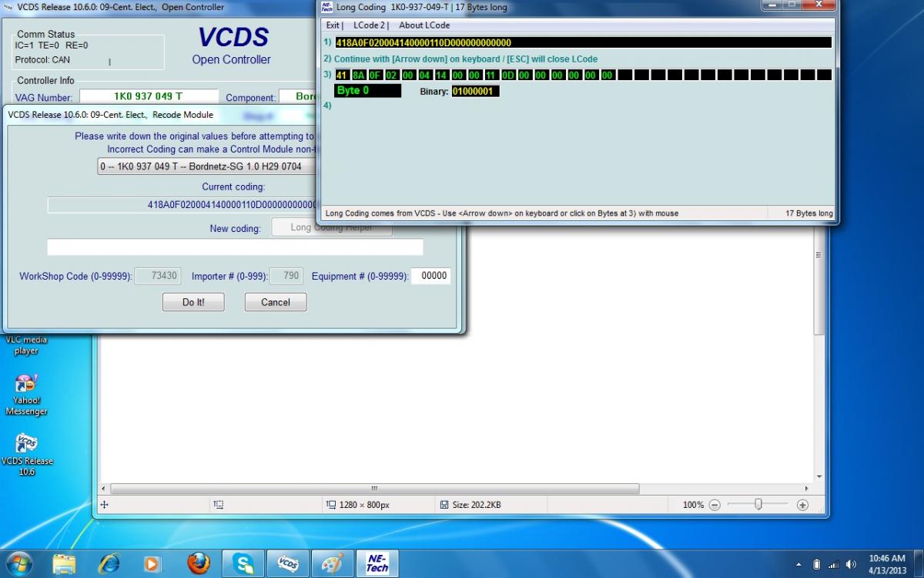Click the Paint horizontal scrollbar thumb
This screenshot has width=924, height=578.
[x=375, y=489]
